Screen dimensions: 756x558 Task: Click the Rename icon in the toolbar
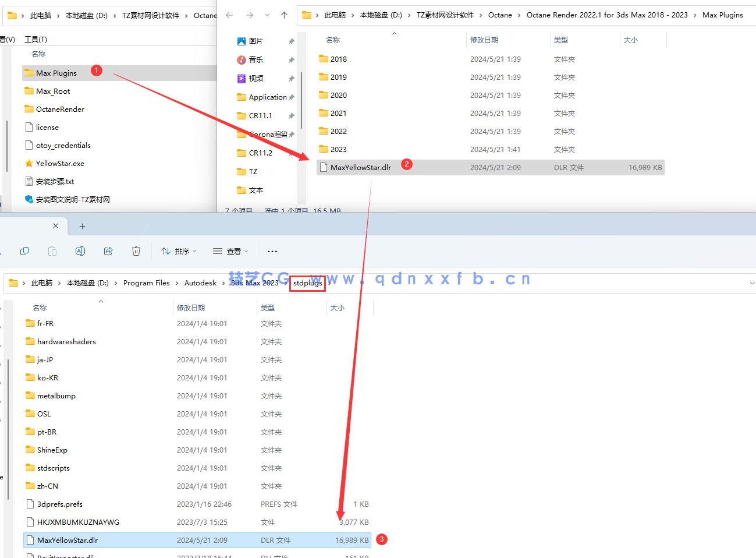click(80, 251)
